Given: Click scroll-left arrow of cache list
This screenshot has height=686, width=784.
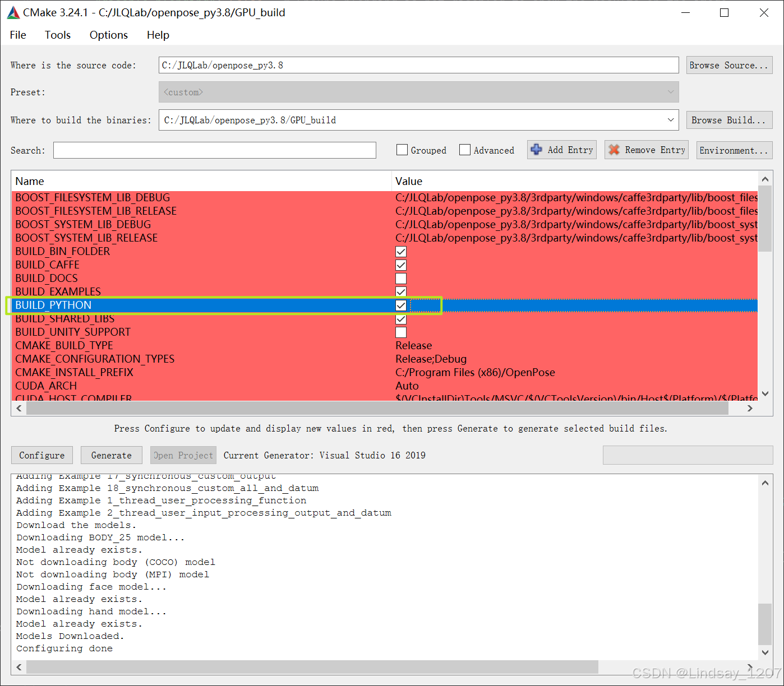Looking at the screenshot, I should (19, 408).
